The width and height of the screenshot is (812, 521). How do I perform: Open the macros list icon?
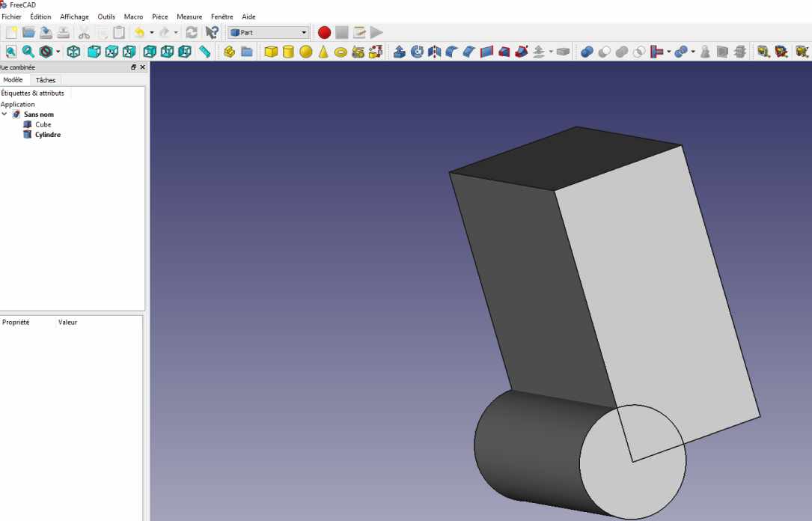tap(359, 33)
